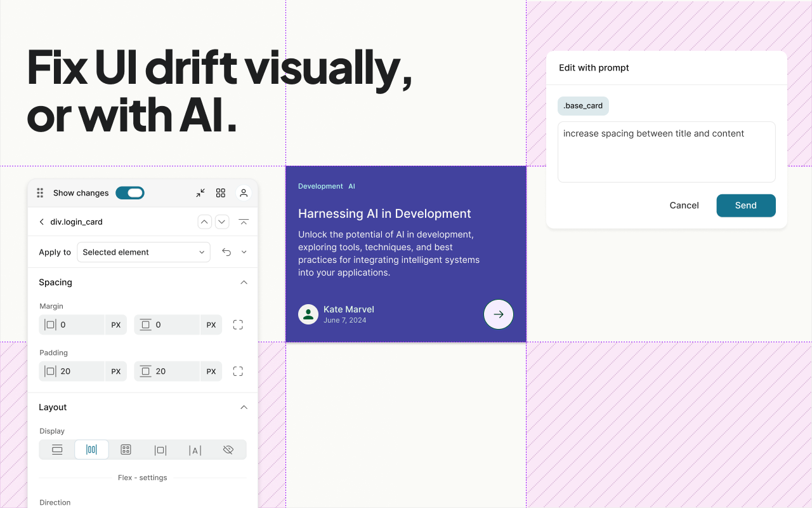Screen dimensions: 812x508
Task: Open the horizontal Margin PX unit selector
Action: pos(116,324)
